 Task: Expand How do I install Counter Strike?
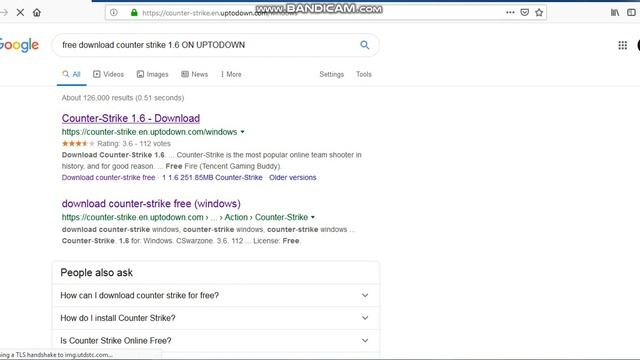(216, 318)
